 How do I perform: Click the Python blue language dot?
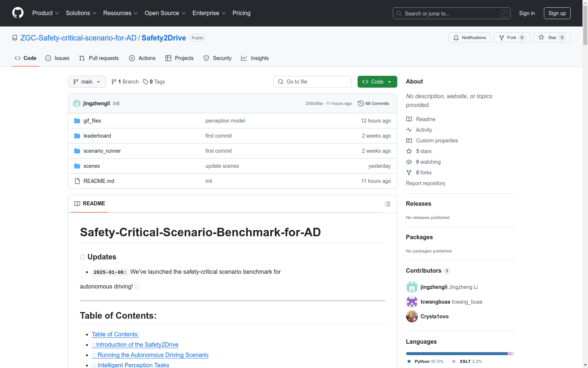pyautogui.click(x=409, y=361)
